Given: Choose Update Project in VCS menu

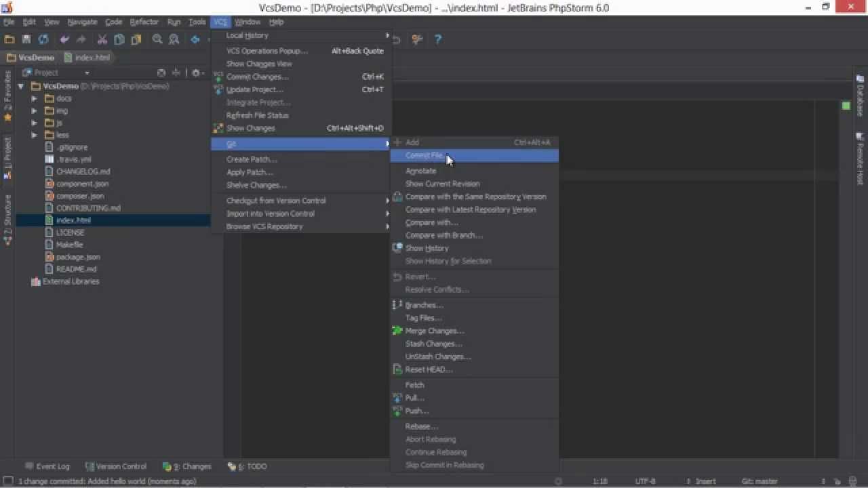Looking at the screenshot, I should [x=301, y=89].
